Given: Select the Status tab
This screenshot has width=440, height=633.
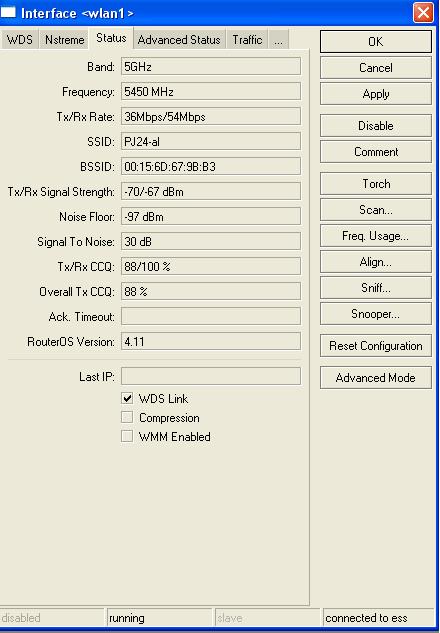Looking at the screenshot, I should click(111, 38).
